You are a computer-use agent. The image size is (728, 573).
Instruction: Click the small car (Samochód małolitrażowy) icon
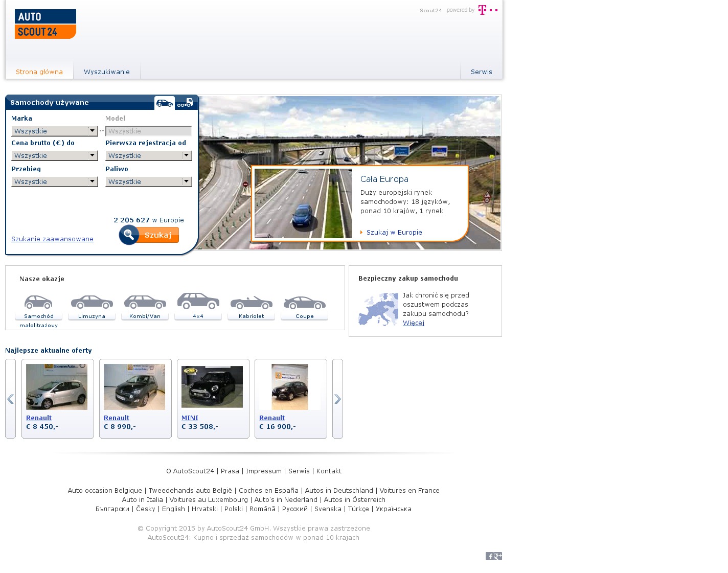39,303
